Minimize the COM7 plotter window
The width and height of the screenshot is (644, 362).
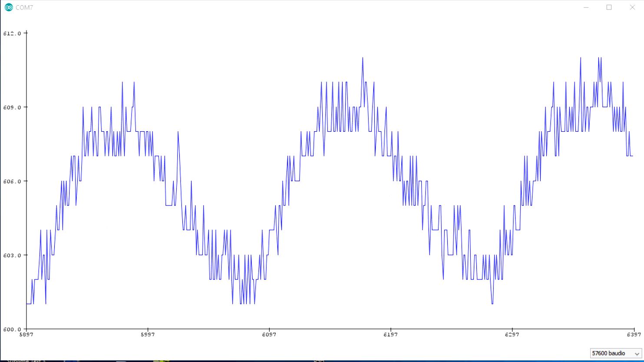pyautogui.click(x=587, y=7)
